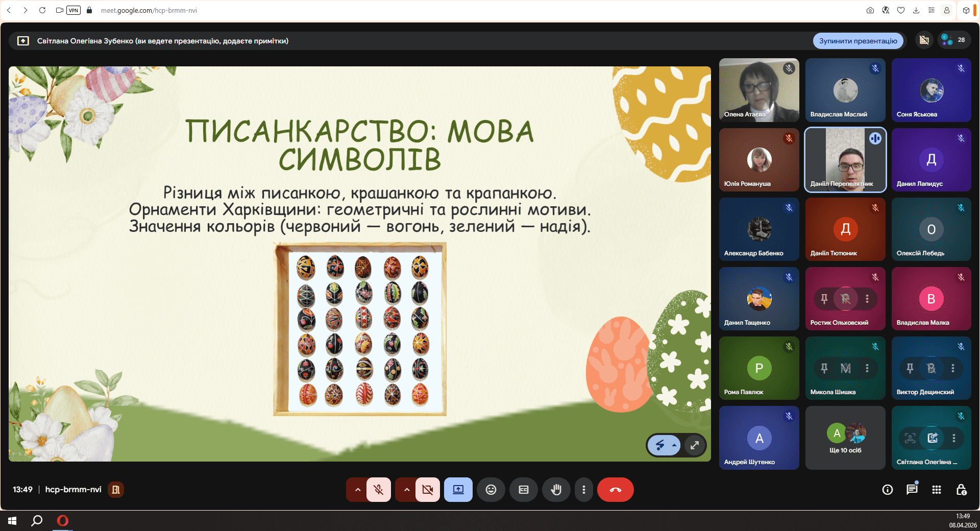Open the emoji reactions panel
This screenshot has height=531, width=980.
[x=491, y=490]
